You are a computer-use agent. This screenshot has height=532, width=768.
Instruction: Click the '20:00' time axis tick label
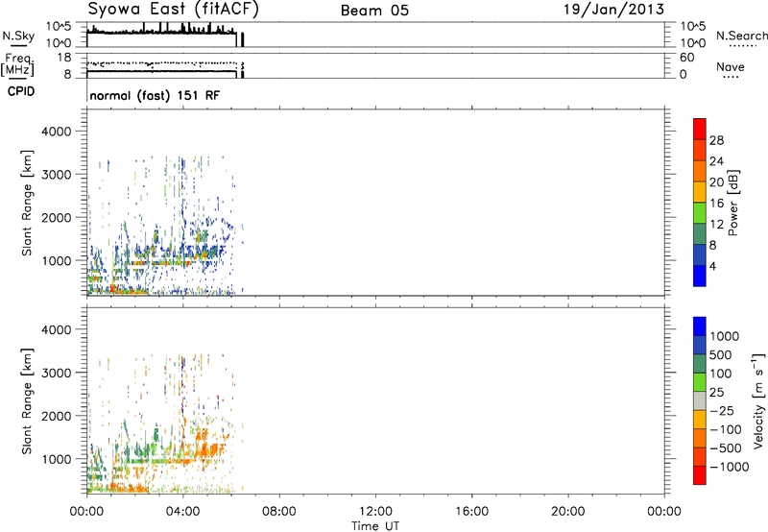[x=568, y=512]
